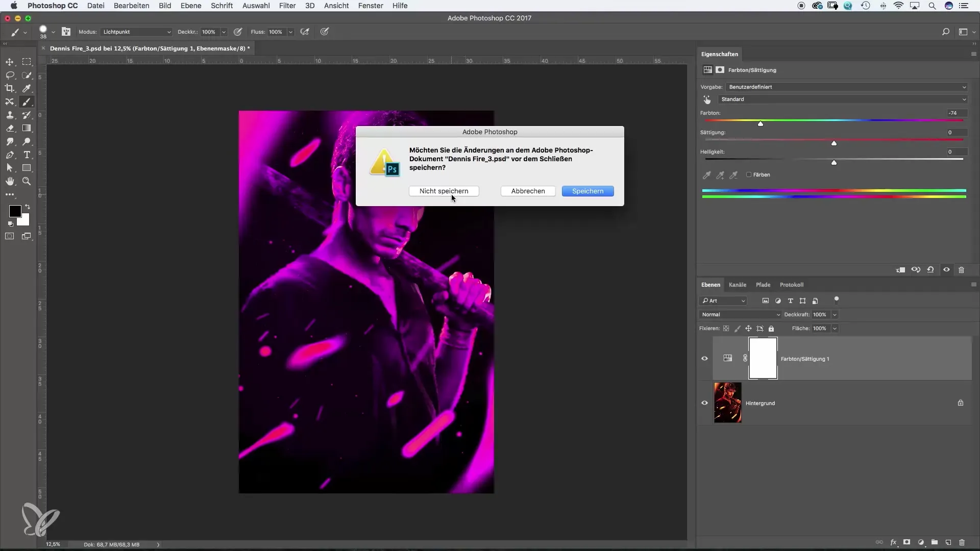Select the Hand tool

10,181
